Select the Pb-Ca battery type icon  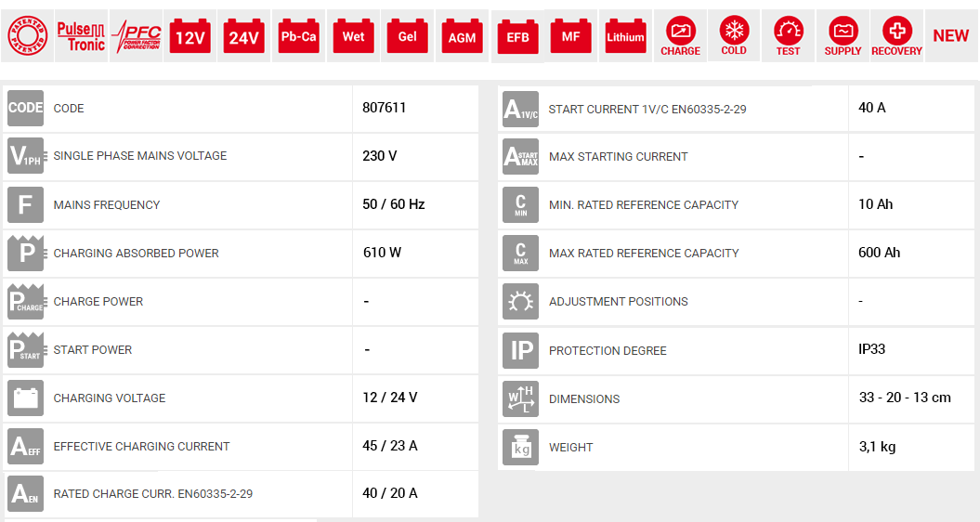tap(298, 36)
